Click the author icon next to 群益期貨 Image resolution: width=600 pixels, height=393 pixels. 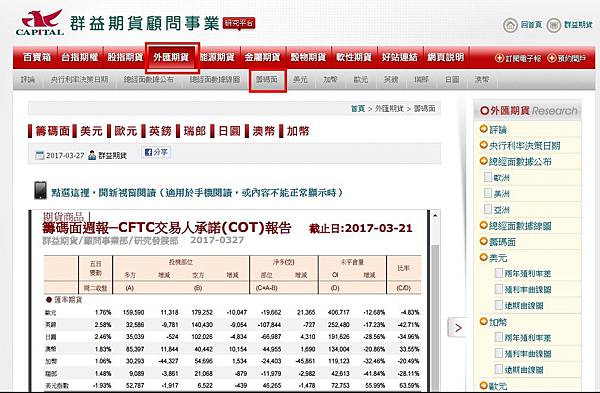tap(92, 155)
